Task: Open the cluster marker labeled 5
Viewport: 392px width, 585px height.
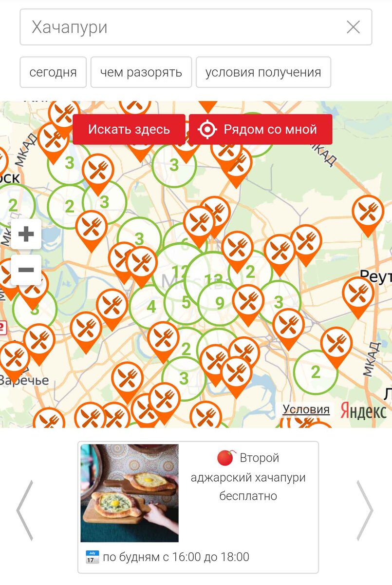Action: pyautogui.click(x=186, y=302)
